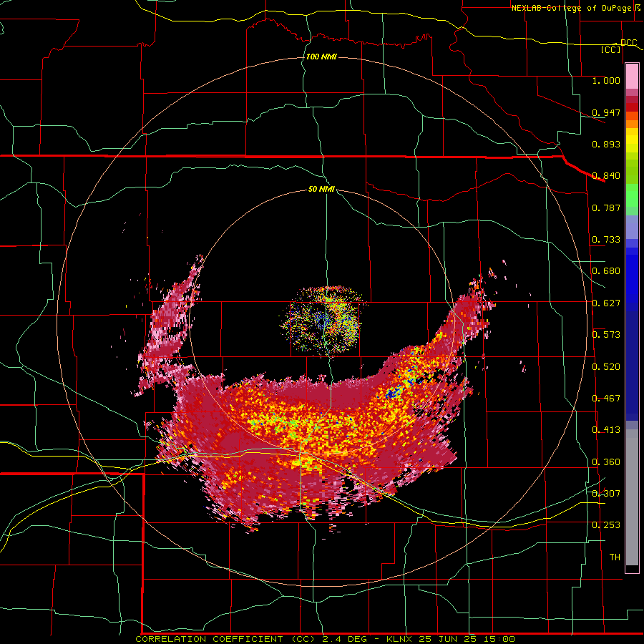Viewport: 644px width, 644px height.
Task: Click the 0.627 scale value
Action: pos(606,303)
